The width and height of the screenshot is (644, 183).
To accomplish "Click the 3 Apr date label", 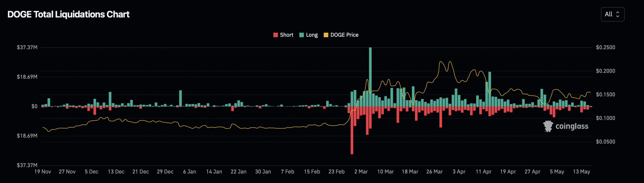I will pyautogui.click(x=459, y=172).
